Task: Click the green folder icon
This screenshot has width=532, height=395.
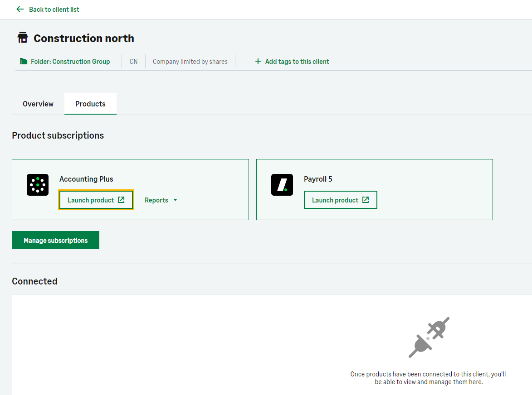Action: (24, 61)
